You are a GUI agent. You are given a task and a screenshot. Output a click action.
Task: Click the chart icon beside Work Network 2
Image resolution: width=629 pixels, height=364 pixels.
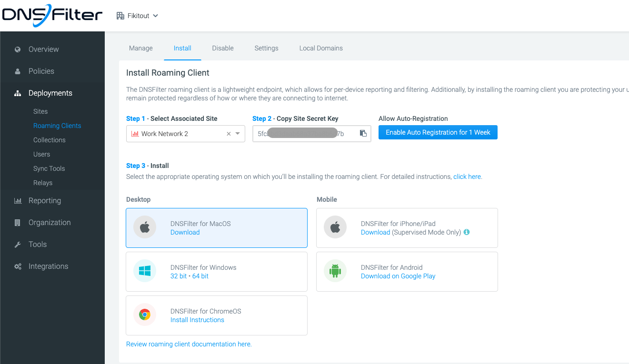135,134
